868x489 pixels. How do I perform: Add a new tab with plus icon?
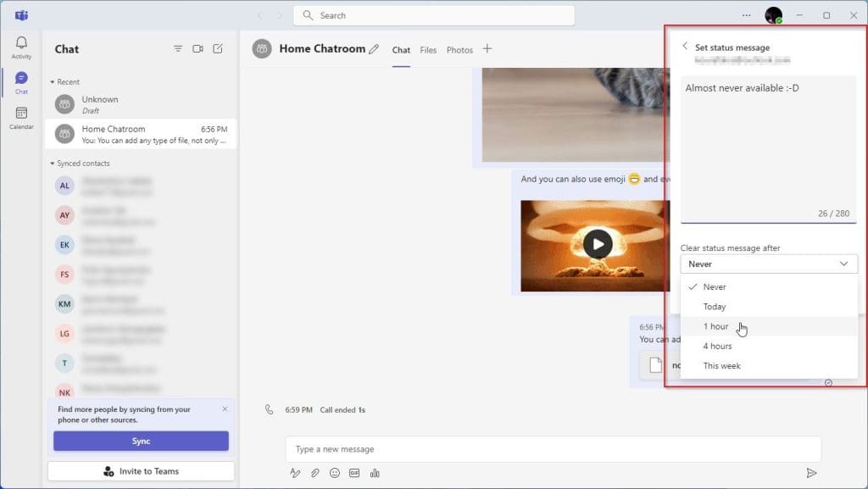pyautogui.click(x=487, y=48)
